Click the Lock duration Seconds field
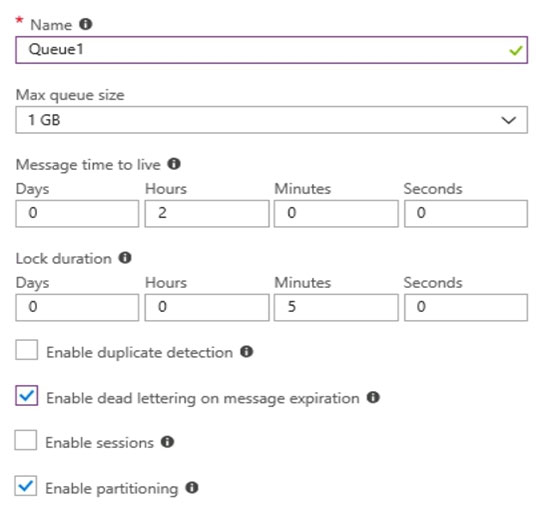Image resolution: width=542 pixels, height=514 pixels. click(466, 308)
